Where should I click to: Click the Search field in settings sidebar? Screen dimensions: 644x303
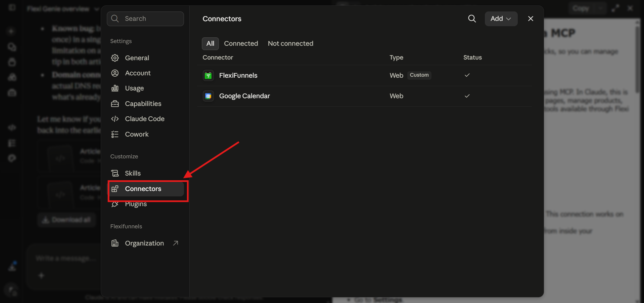point(145,18)
